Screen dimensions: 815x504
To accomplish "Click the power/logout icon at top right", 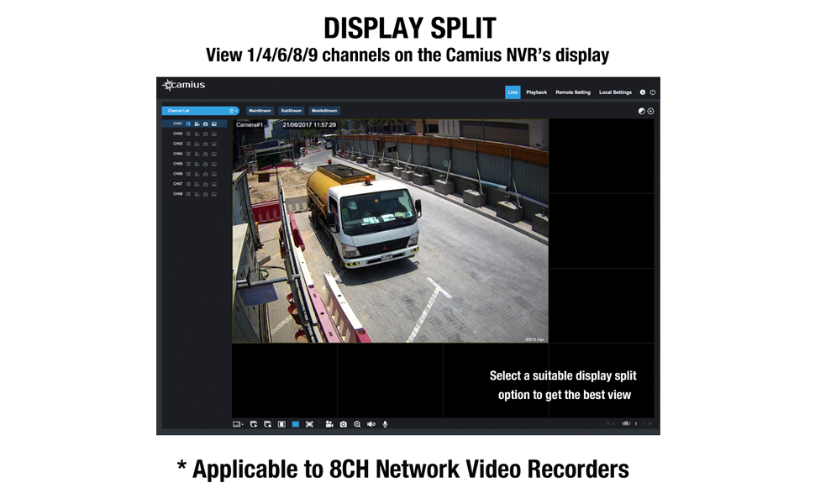I will [x=653, y=92].
